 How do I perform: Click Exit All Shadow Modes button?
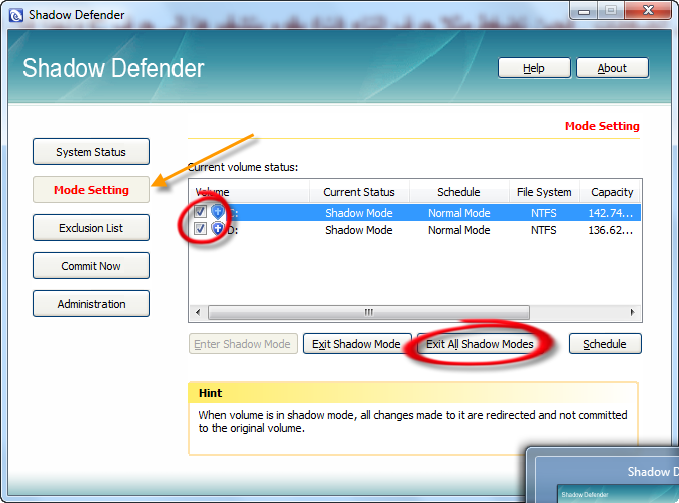tap(480, 344)
